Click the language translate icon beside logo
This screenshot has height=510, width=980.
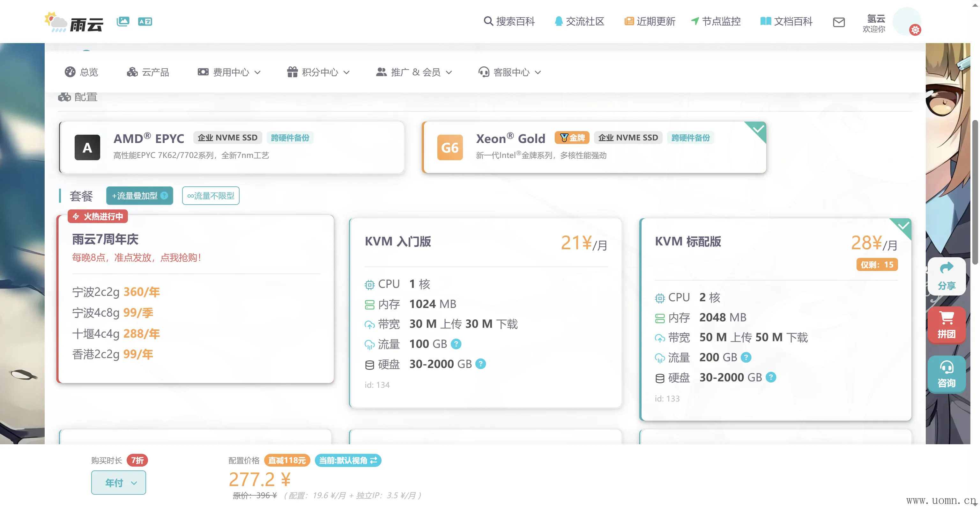(x=145, y=22)
